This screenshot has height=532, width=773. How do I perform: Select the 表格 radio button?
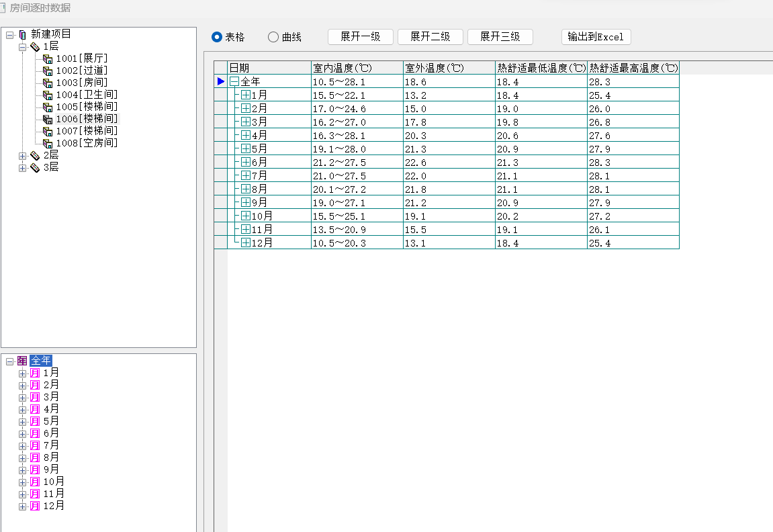(x=217, y=37)
